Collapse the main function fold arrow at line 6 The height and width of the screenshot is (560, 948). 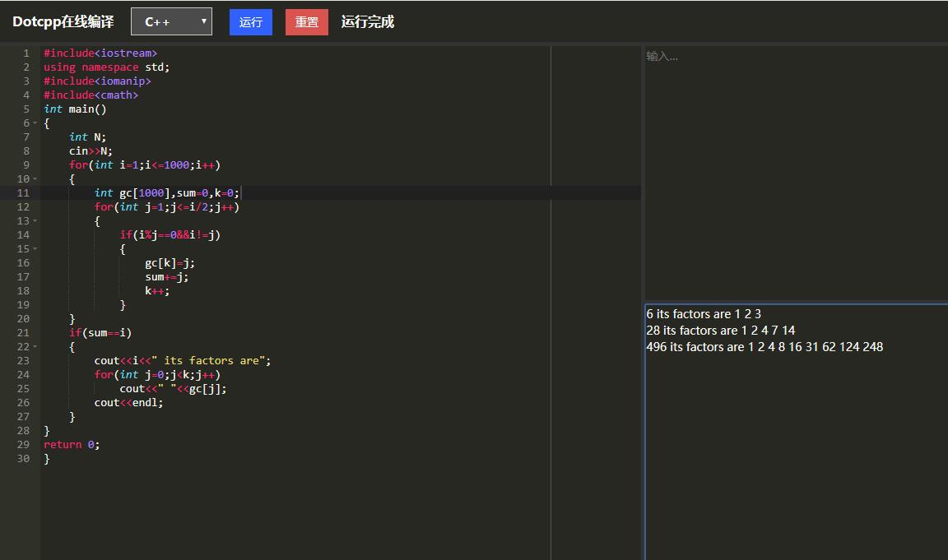pos(35,123)
